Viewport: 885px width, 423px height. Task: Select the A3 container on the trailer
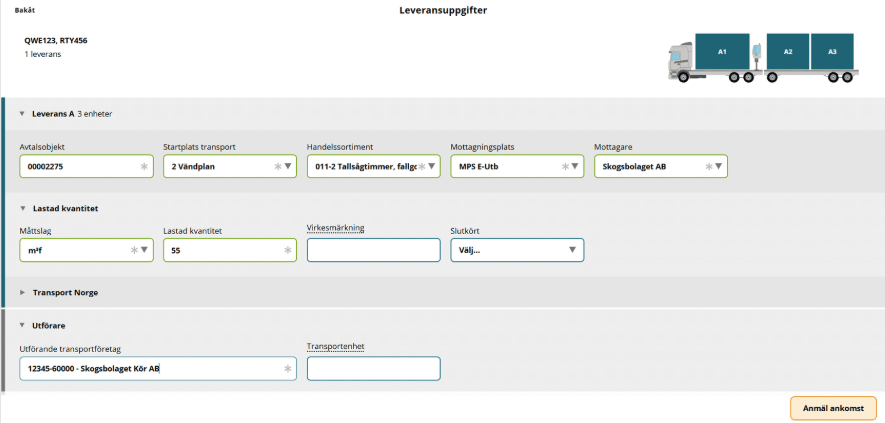[x=831, y=51]
